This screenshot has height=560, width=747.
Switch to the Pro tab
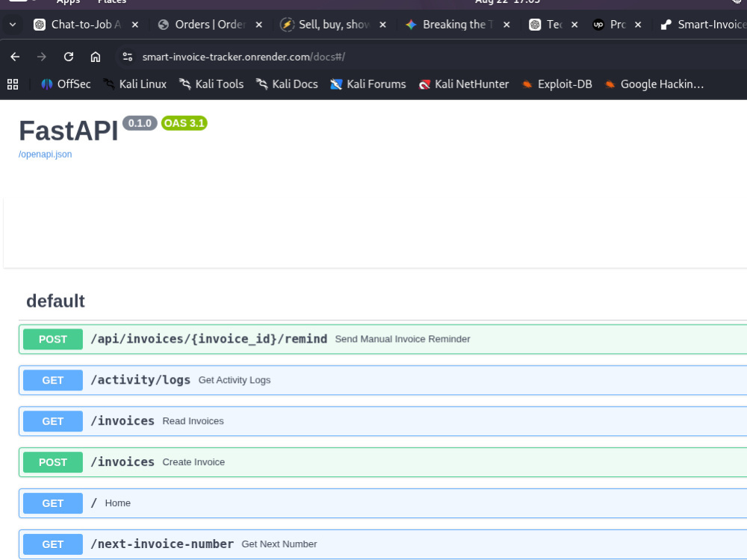pyautogui.click(x=618, y=25)
